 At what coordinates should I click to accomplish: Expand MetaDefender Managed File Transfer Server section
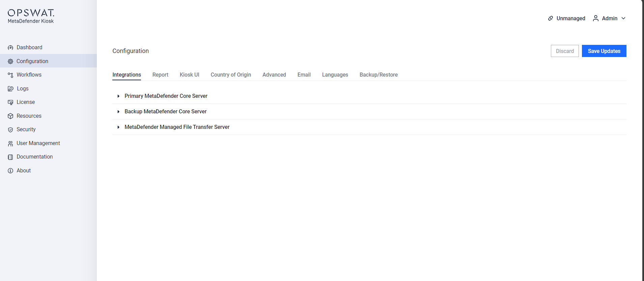[x=118, y=127]
